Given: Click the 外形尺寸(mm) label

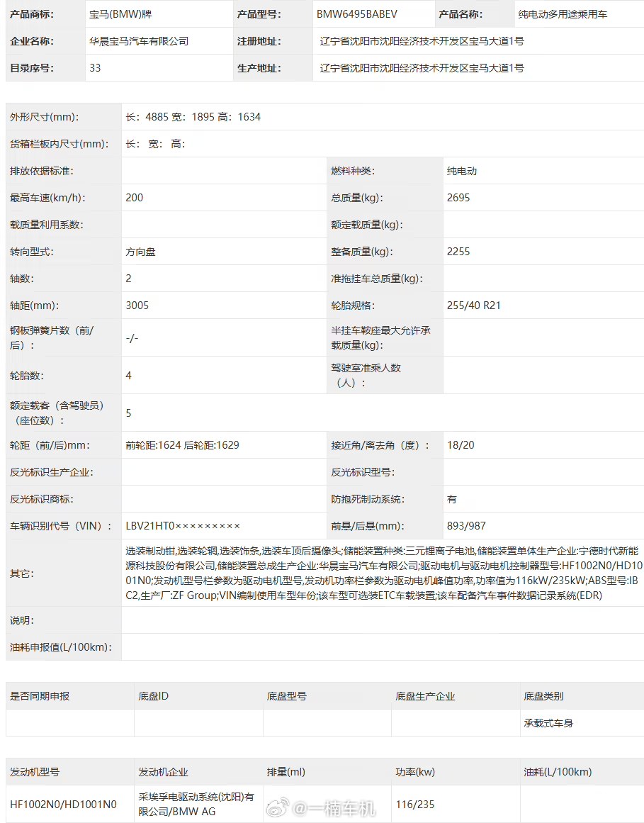Looking at the screenshot, I should click(x=45, y=116).
